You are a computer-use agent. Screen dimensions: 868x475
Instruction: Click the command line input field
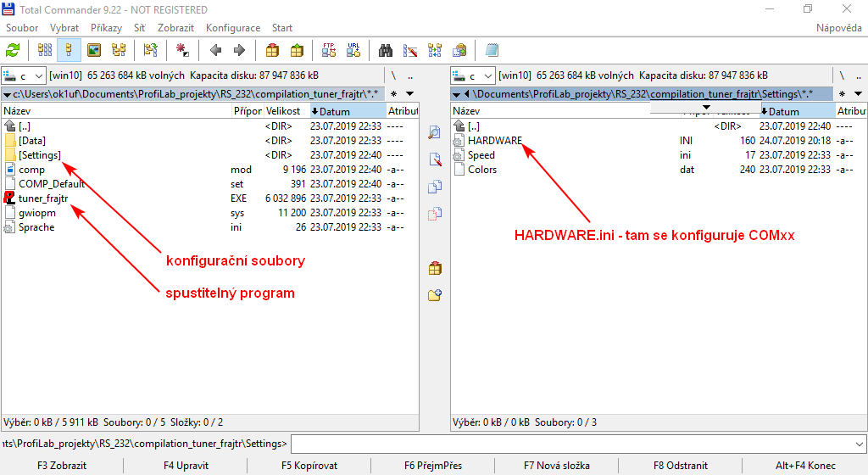point(578,443)
